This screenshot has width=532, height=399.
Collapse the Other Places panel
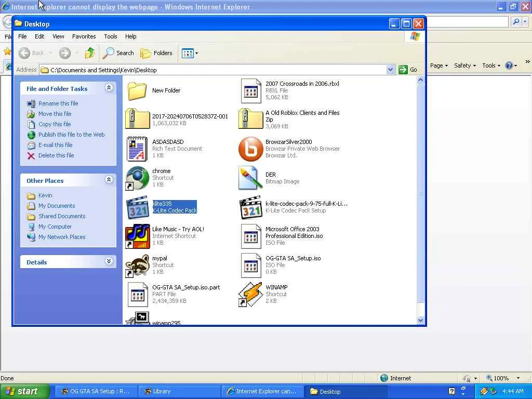tap(109, 179)
